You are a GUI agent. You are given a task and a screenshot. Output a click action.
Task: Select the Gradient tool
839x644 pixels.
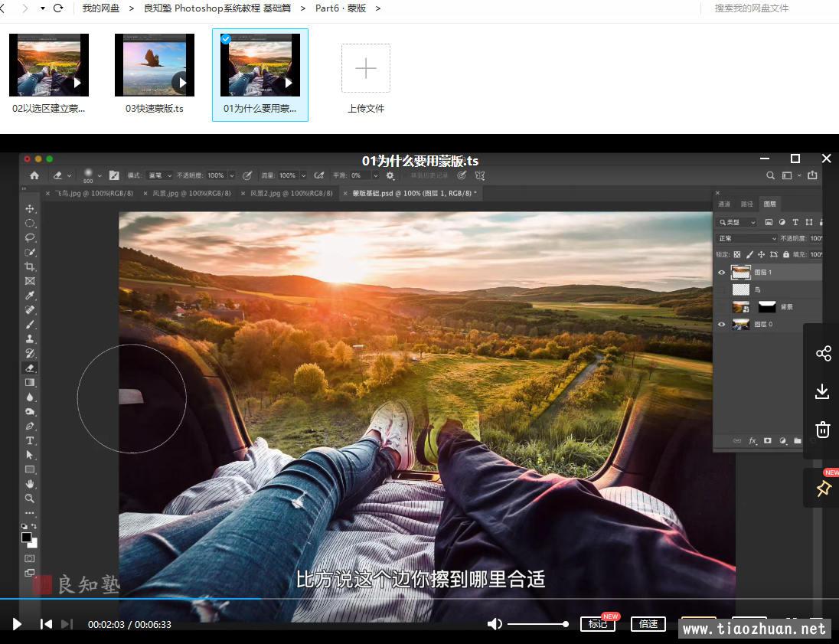(30, 383)
